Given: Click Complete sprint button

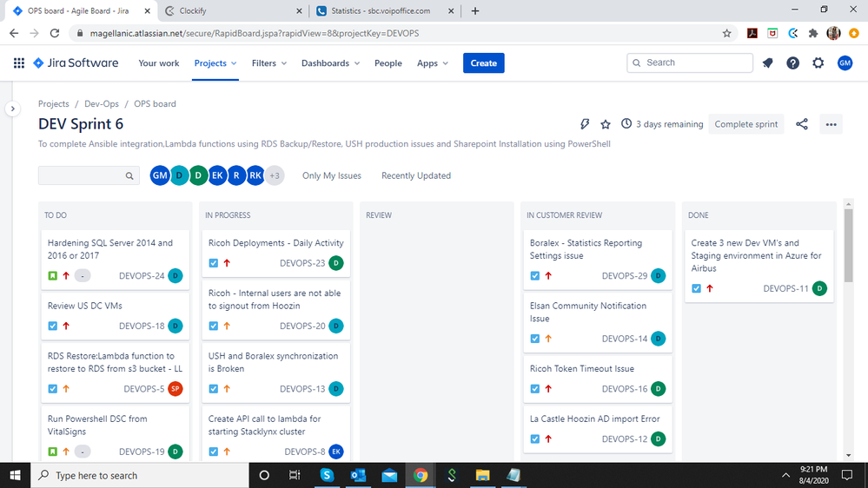Looking at the screenshot, I should 745,124.
